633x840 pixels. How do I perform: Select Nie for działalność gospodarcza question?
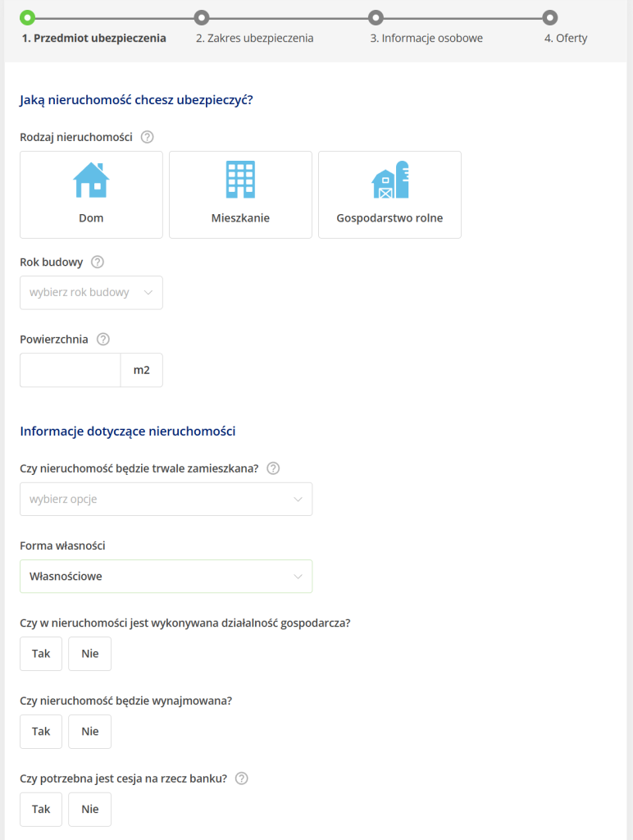click(90, 654)
